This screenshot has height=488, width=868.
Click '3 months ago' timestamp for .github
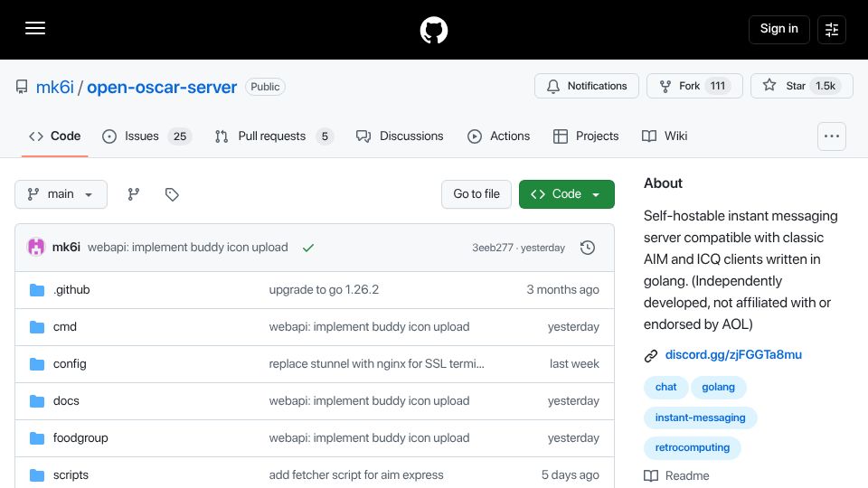562,290
